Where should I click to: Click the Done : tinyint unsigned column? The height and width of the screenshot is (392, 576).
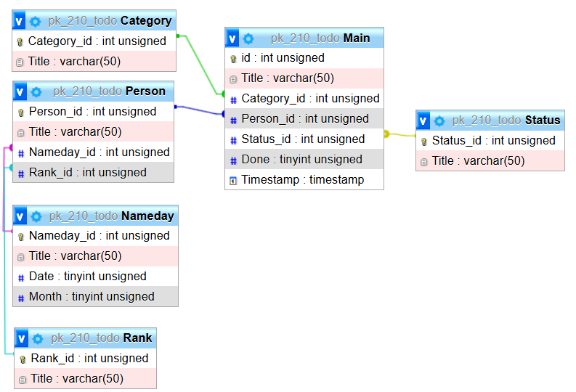[x=301, y=160]
